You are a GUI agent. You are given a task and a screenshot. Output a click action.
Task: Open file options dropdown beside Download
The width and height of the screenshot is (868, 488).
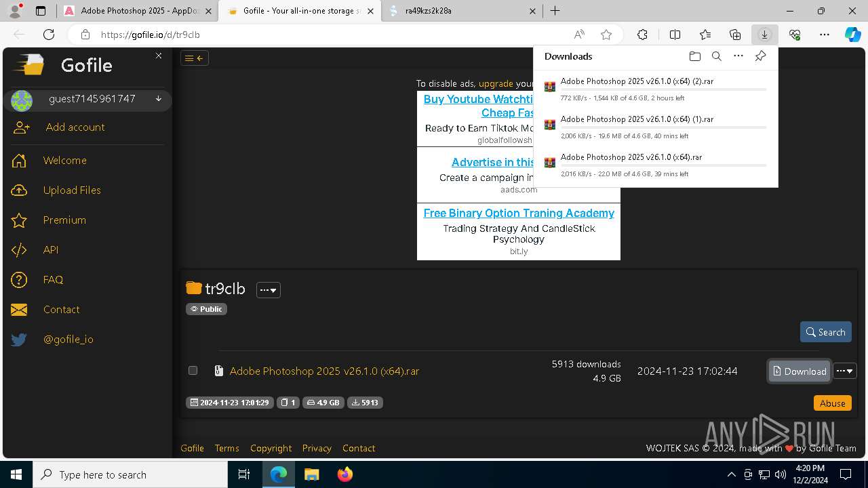(x=845, y=371)
